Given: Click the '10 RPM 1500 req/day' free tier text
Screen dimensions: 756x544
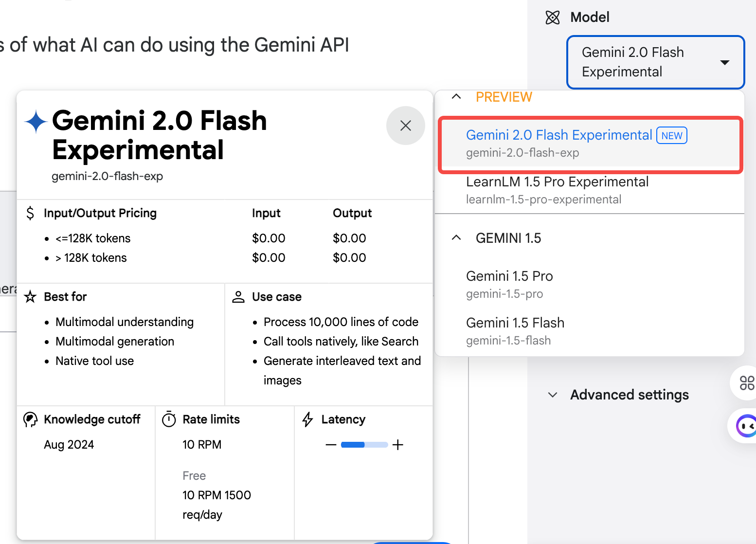Looking at the screenshot, I should point(216,505).
